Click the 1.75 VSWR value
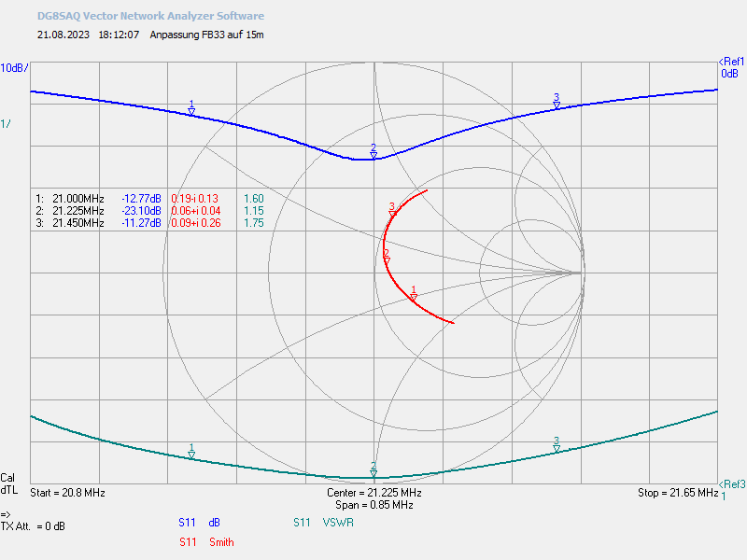 pyautogui.click(x=254, y=223)
